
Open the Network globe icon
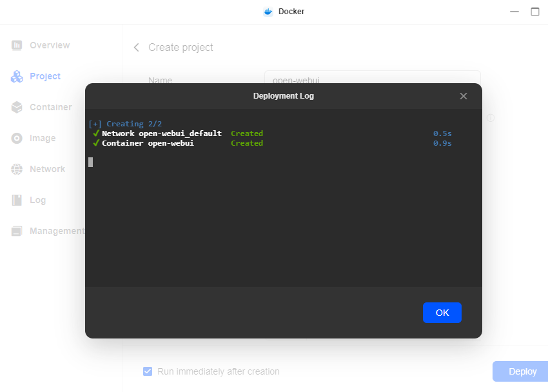point(17,169)
